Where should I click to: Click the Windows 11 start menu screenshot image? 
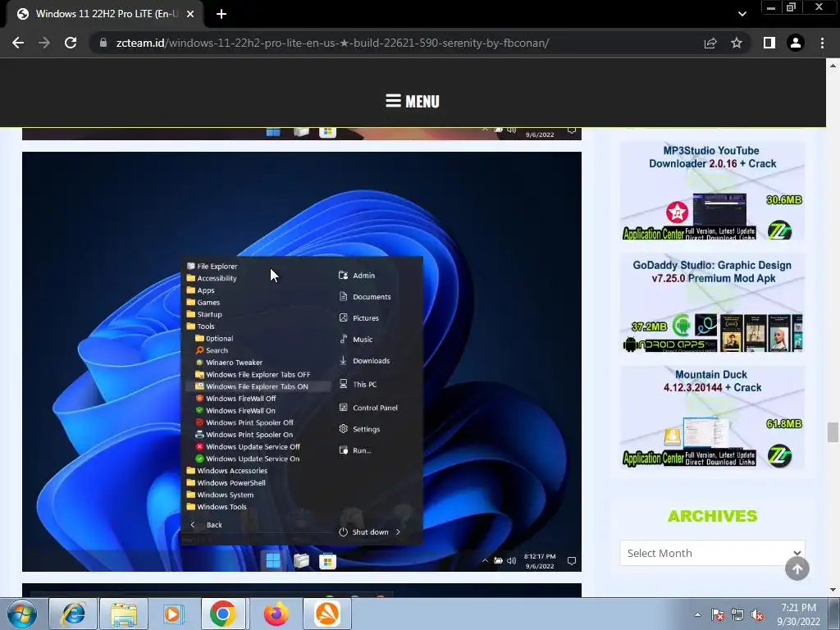[x=302, y=362]
